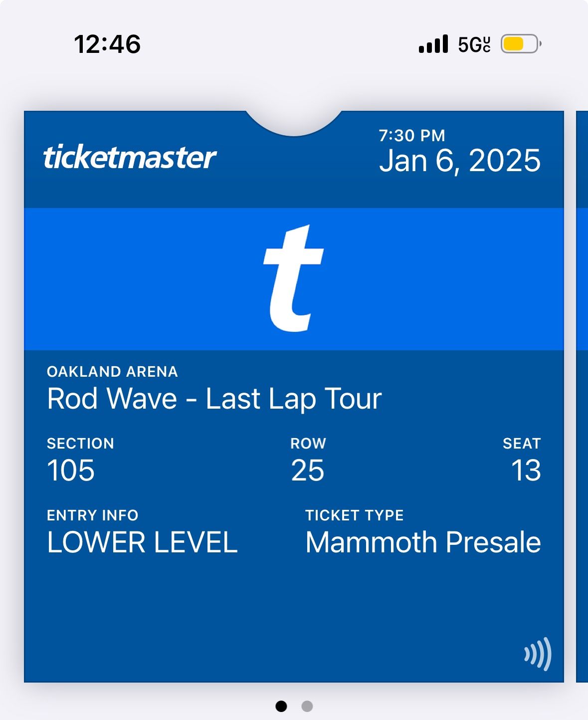
Task: Tap the Lower Level entry info
Action: tap(142, 542)
